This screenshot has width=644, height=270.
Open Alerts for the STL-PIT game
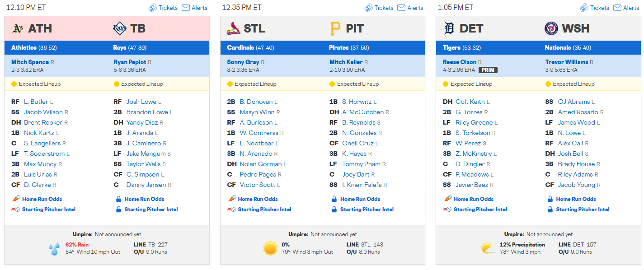tap(410, 8)
